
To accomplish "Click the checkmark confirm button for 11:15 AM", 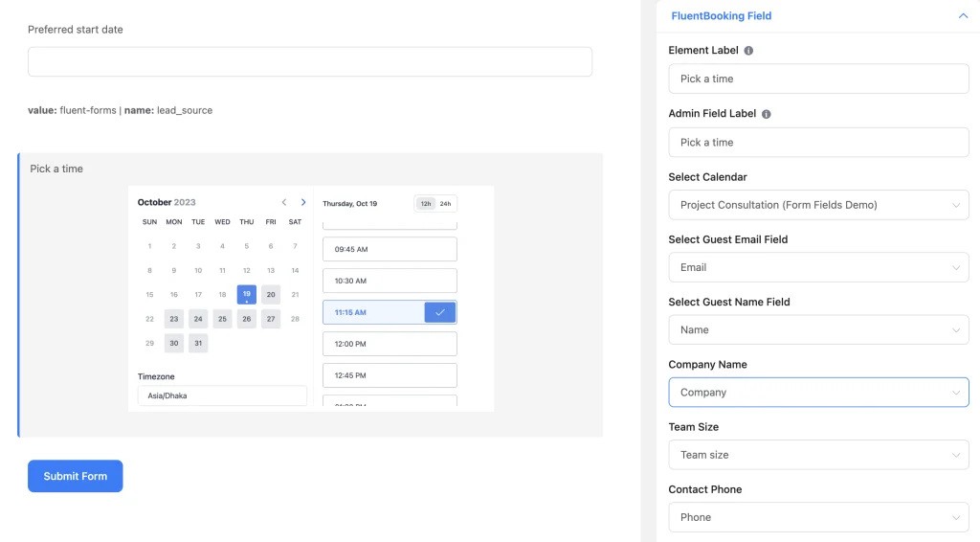I will (x=440, y=312).
